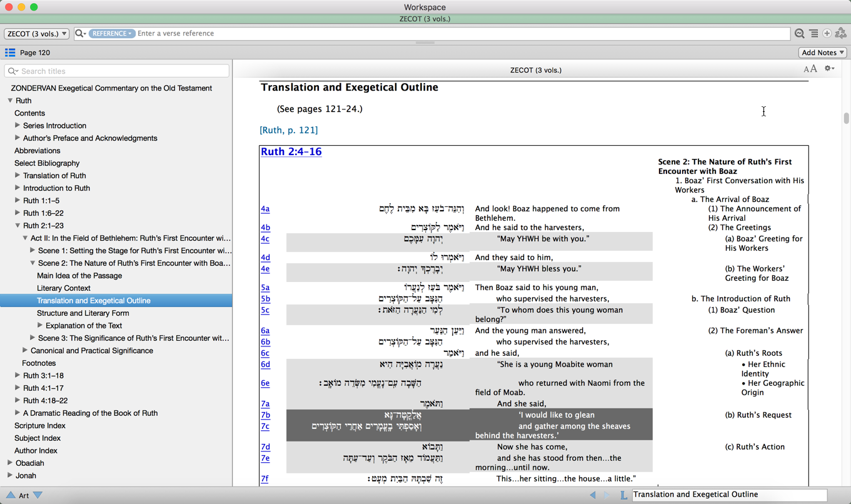Go back with the left arrow in bottom bar

593,495
